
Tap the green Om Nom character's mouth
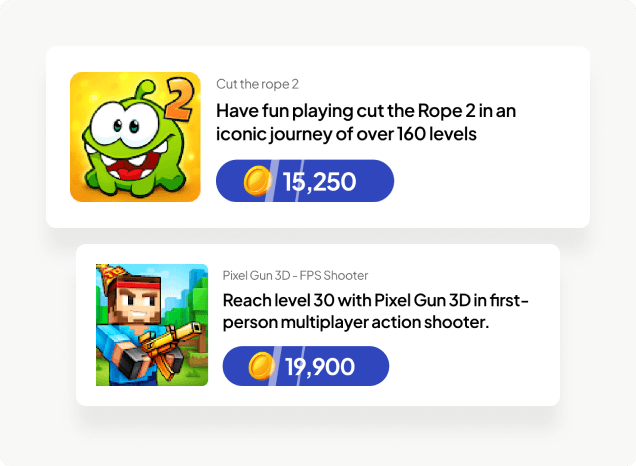pyautogui.click(x=129, y=172)
